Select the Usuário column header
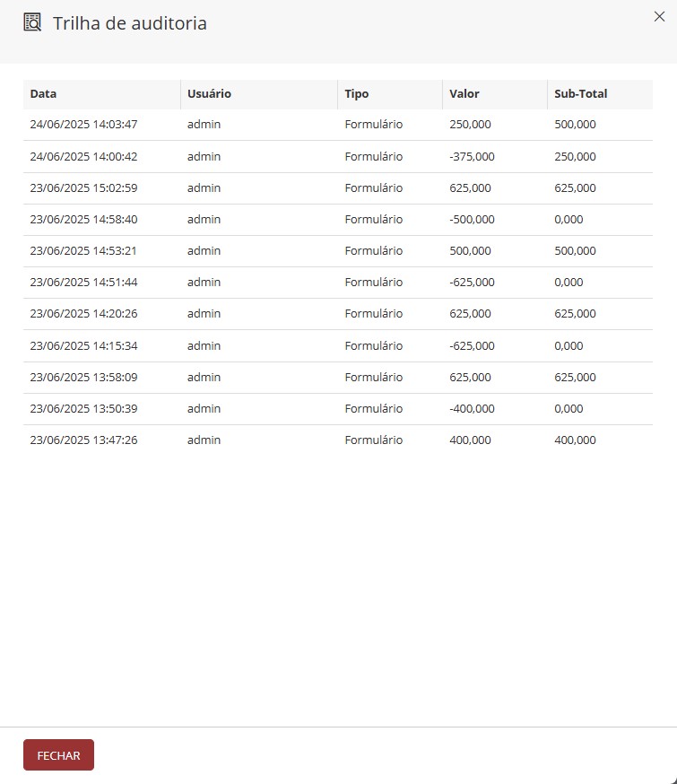The image size is (677, 784). coord(259,94)
